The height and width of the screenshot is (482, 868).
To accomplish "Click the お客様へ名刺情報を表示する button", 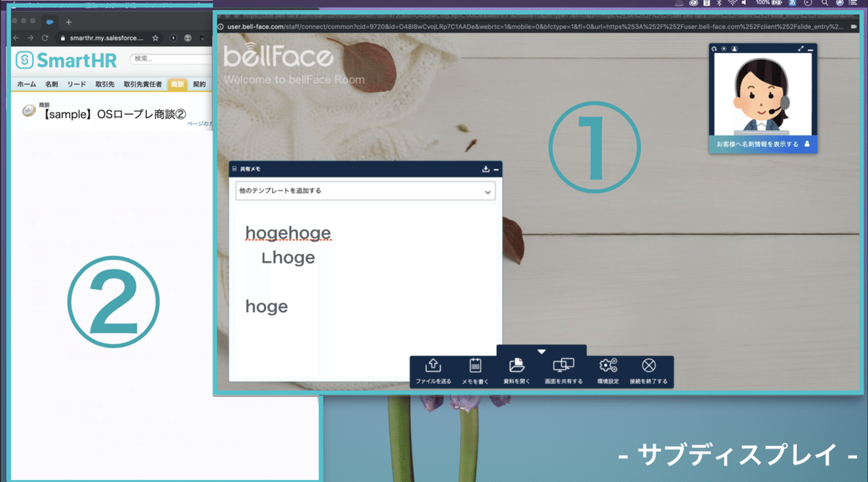I will point(763,145).
